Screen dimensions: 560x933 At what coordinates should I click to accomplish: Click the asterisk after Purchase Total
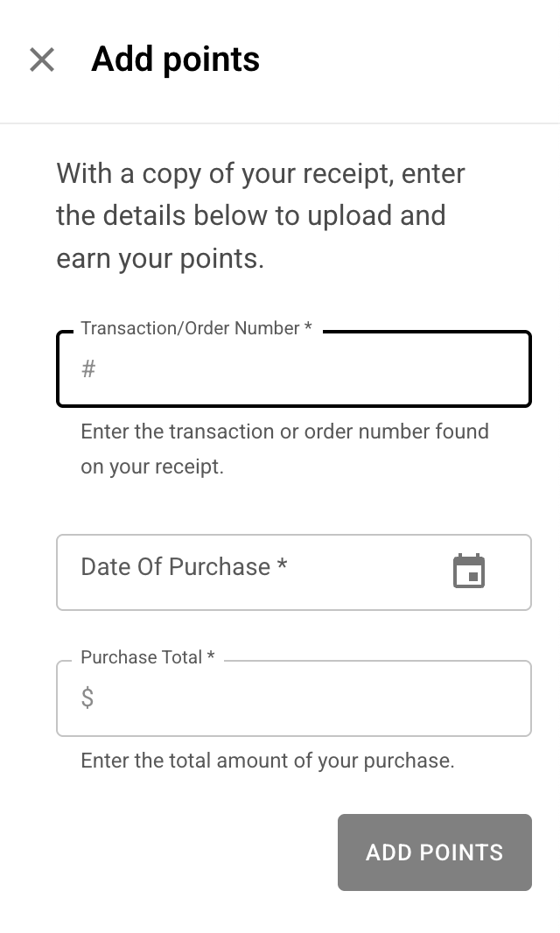coord(211,657)
